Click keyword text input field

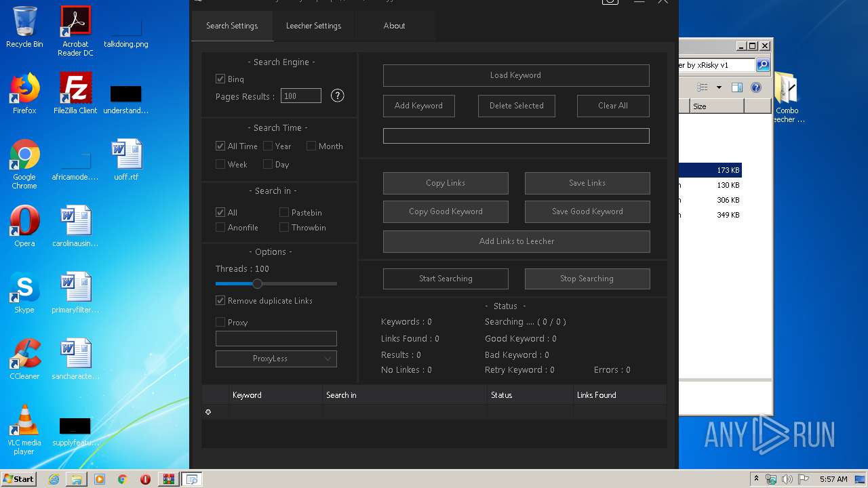click(x=516, y=136)
